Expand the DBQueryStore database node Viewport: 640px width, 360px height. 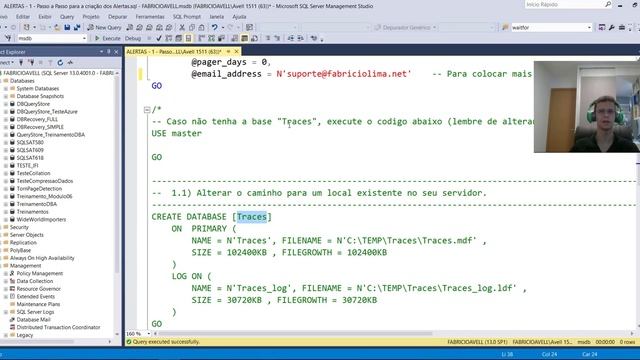[6, 104]
